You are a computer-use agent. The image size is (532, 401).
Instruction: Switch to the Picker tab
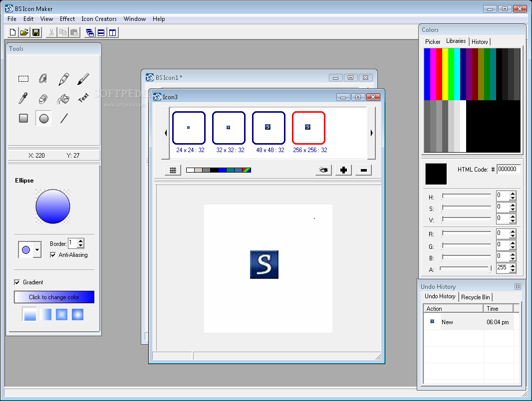point(433,42)
